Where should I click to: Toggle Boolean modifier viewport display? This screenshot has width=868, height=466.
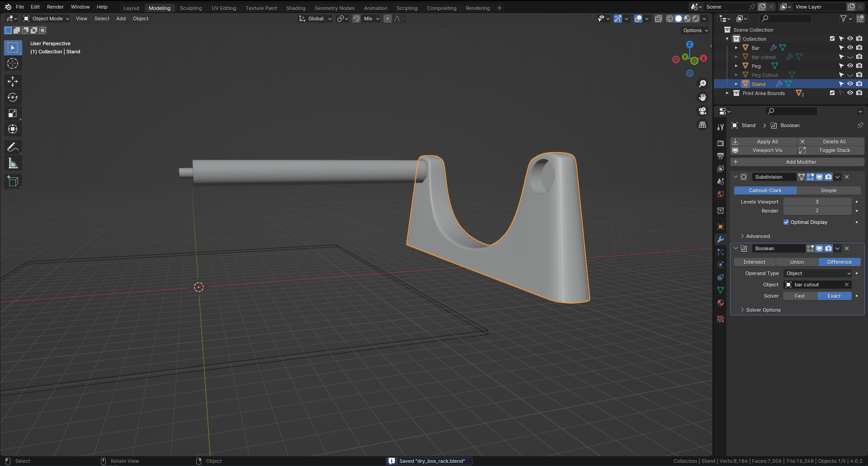click(819, 248)
